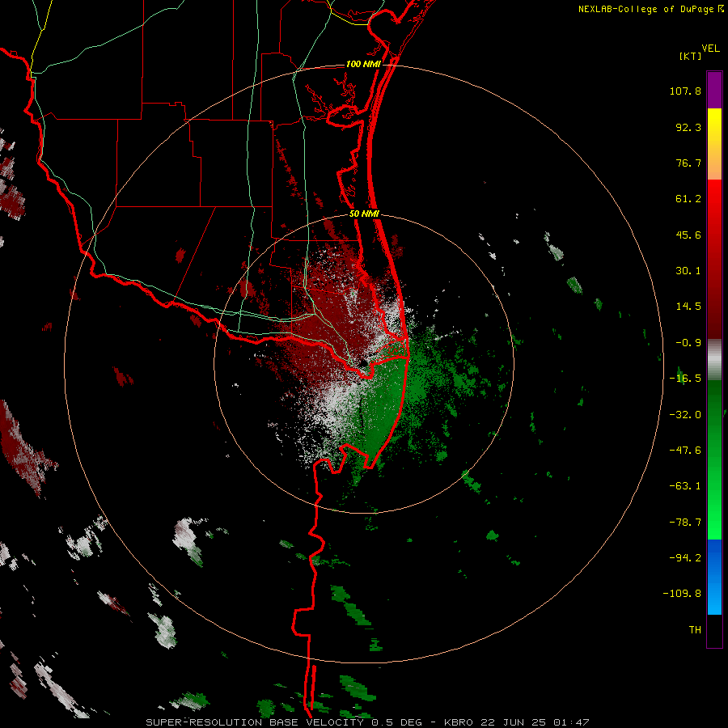Click the -94.2 velocity scale value

685,557
